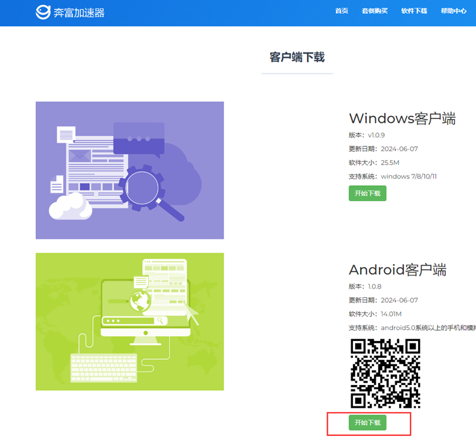Image resolution: width=476 pixels, height=448 pixels.
Task: Click the Windows version text v1.0.9
Action: point(376,135)
